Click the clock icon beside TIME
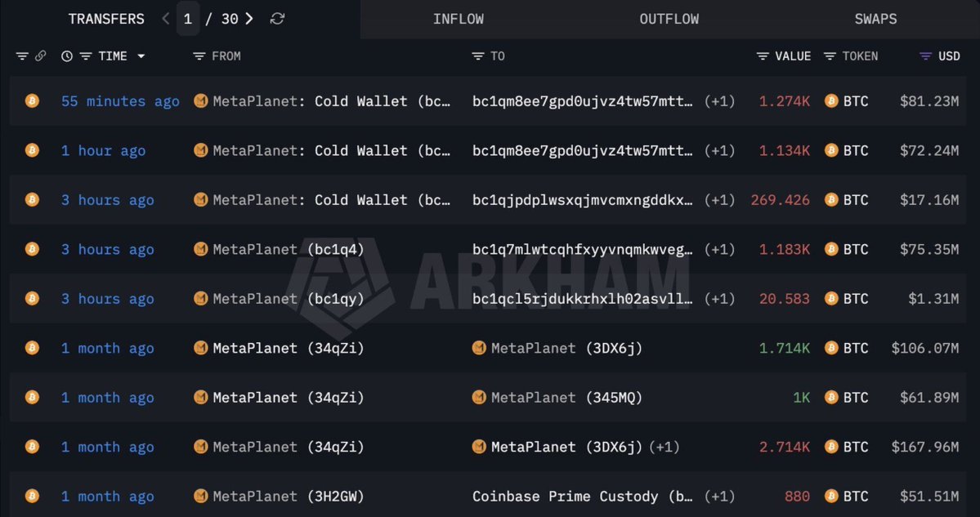The image size is (980, 517). (x=67, y=56)
